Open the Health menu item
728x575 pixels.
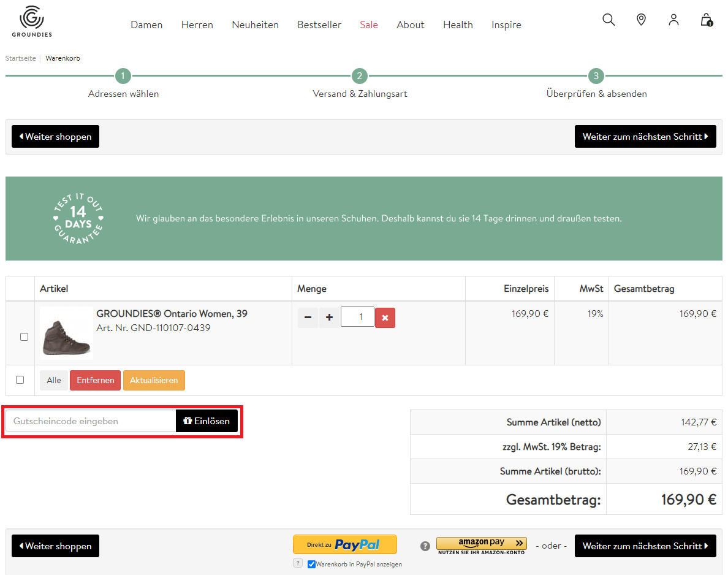pos(458,25)
